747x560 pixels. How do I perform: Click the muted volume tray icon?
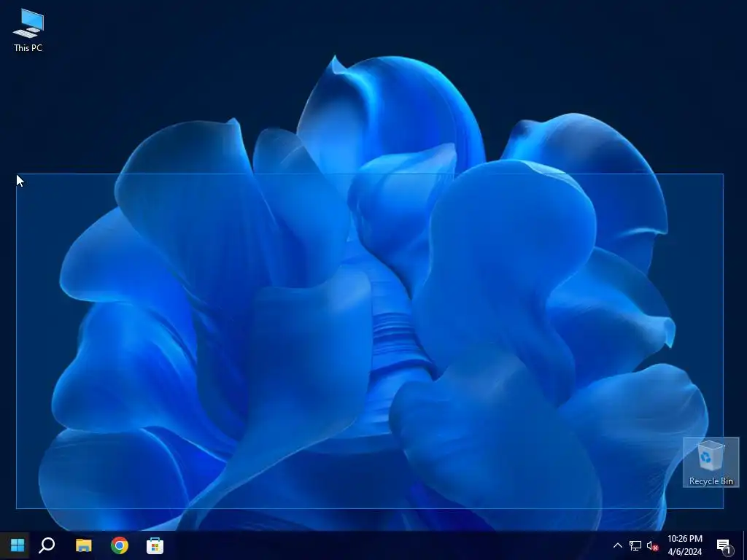pos(652,545)
